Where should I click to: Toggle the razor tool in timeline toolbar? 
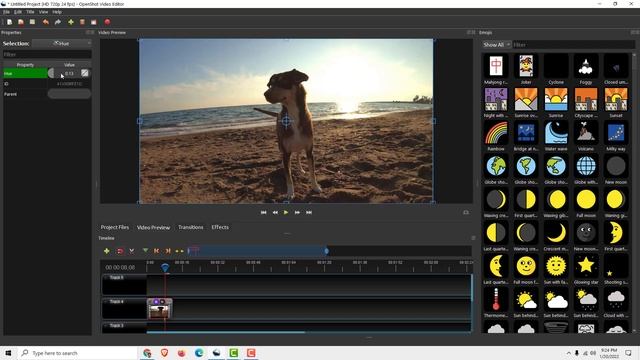click(131, 251)
